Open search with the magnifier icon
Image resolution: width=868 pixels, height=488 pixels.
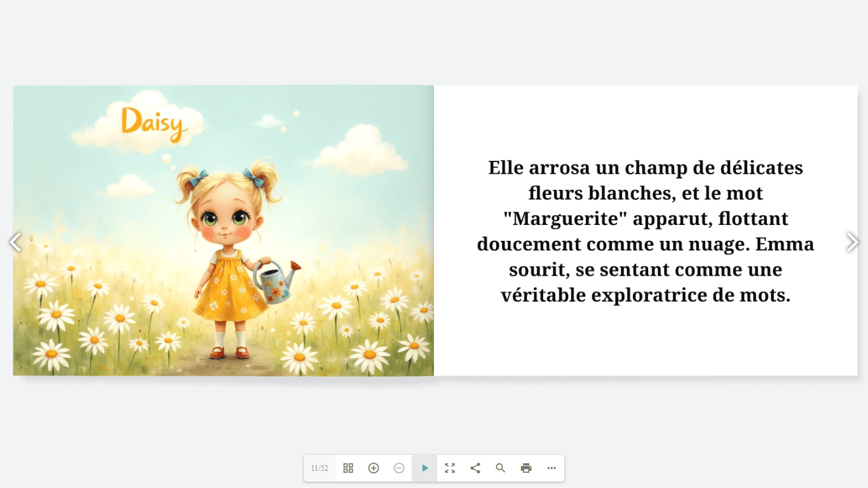[x=501, y=468]
